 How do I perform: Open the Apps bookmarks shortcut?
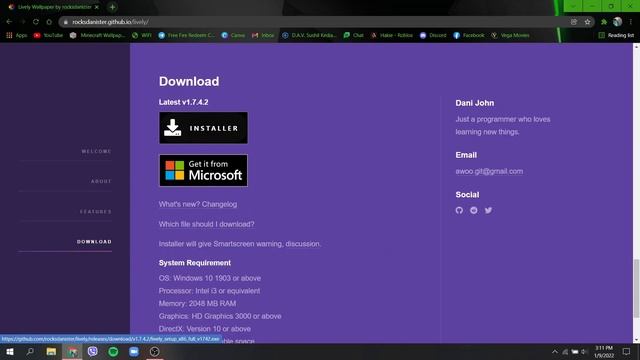pos(17,36)
